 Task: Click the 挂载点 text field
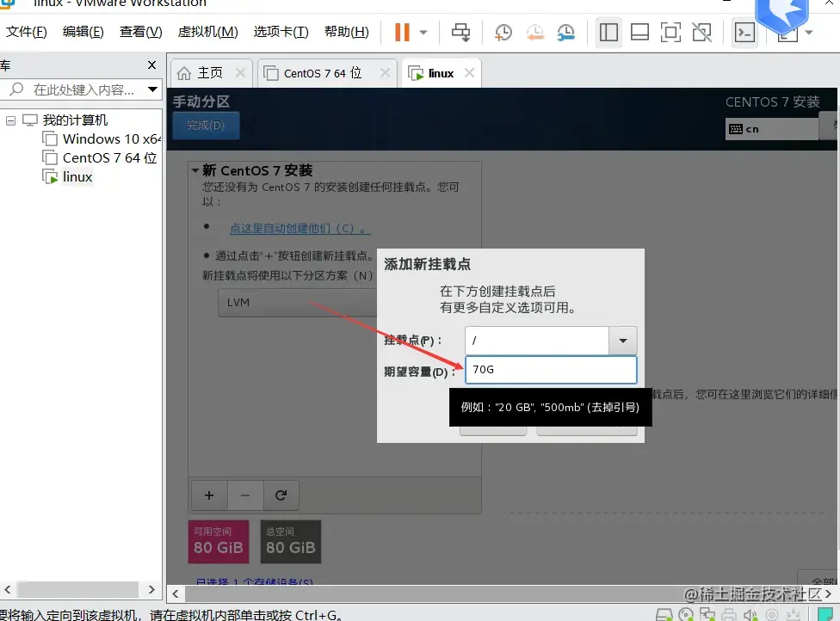537,341
